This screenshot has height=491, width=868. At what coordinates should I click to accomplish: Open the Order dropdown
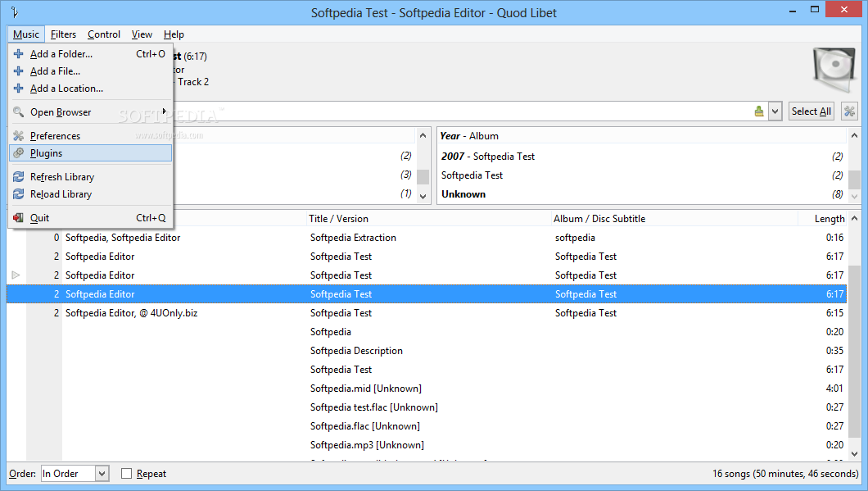pos(75,473)
